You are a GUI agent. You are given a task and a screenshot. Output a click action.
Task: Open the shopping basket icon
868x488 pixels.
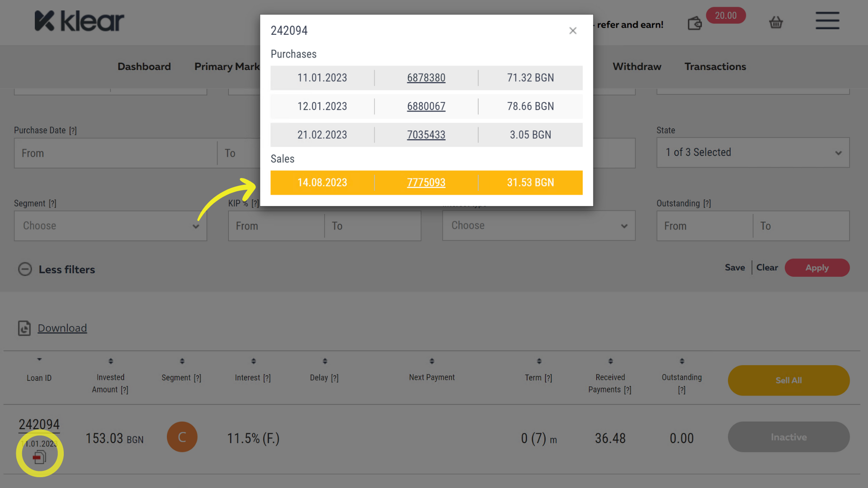[776, 22]
